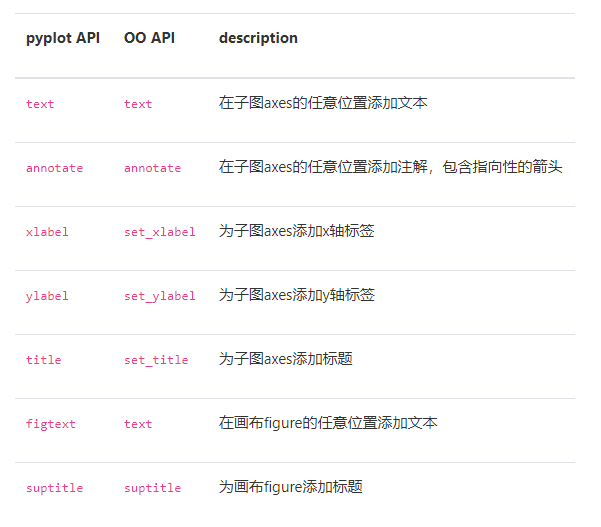601x527 pixels.
Task: Click the description '为子图axes添加y轴标签'
Action: 297,295
